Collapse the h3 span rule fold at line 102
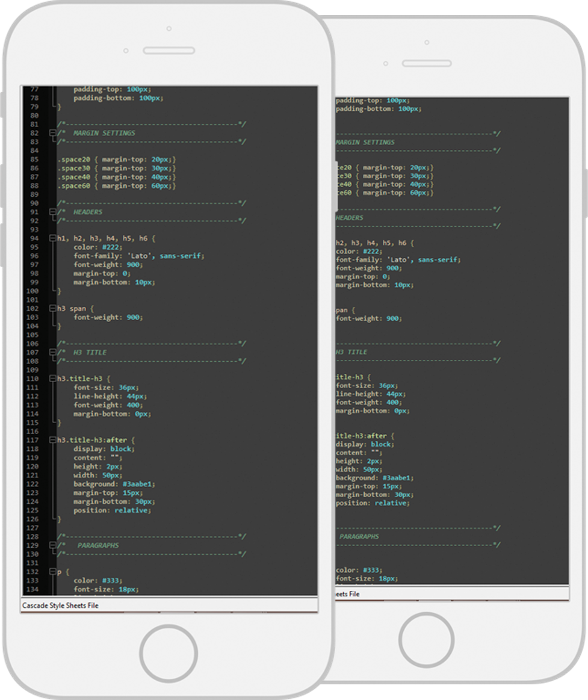The image size is (588, 700). 53,309
